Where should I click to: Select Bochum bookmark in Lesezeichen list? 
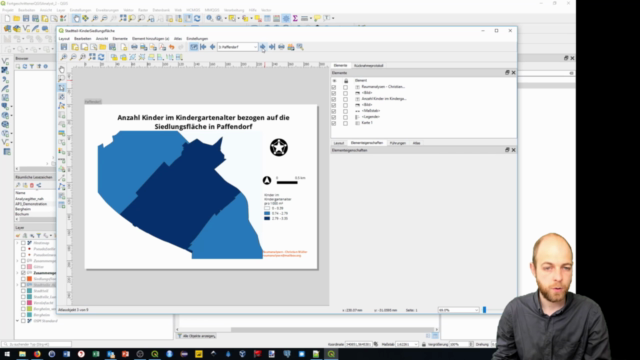[22, 214]
